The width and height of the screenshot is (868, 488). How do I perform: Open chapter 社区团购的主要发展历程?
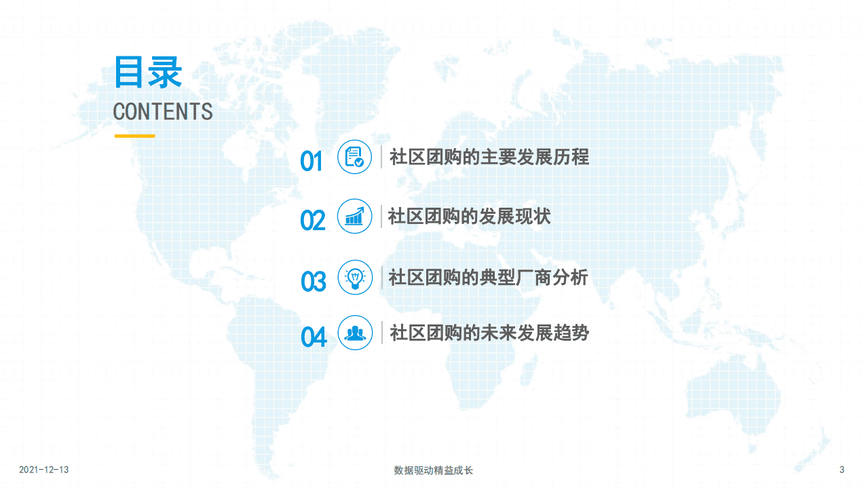click(x=488, y=158)
